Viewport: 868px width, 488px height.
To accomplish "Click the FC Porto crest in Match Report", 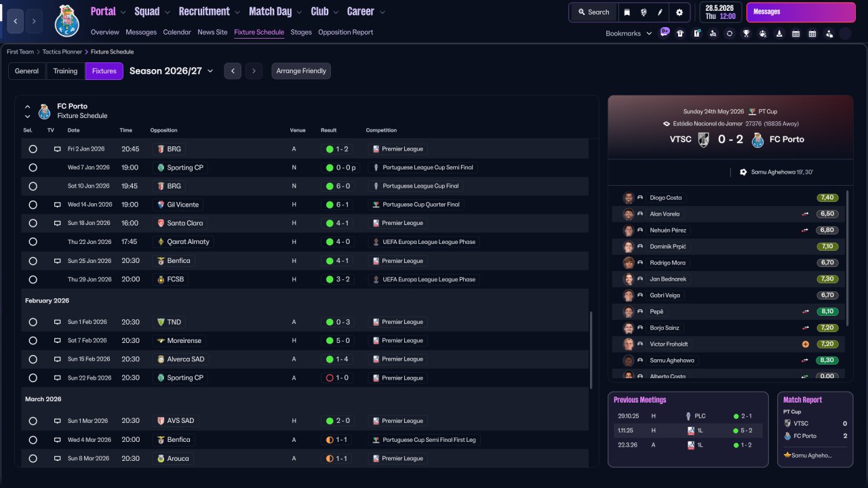I will pyautogui.click(x=788, y=436).
